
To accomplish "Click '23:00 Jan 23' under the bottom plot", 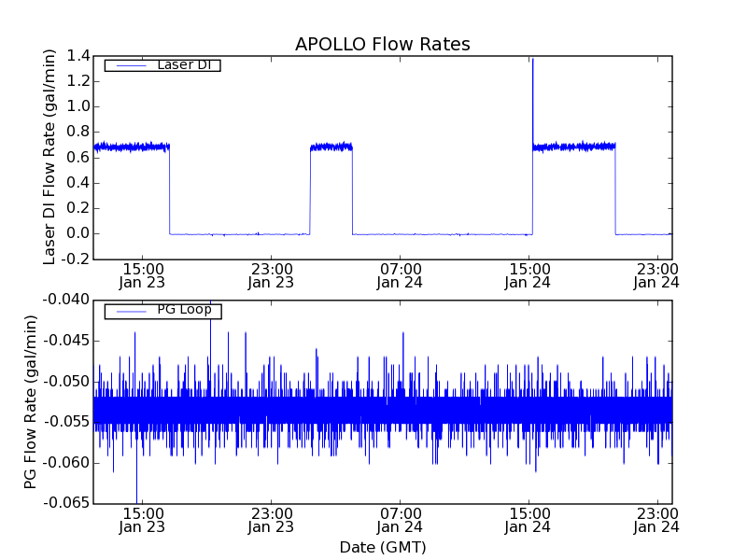I will point(271,521).
